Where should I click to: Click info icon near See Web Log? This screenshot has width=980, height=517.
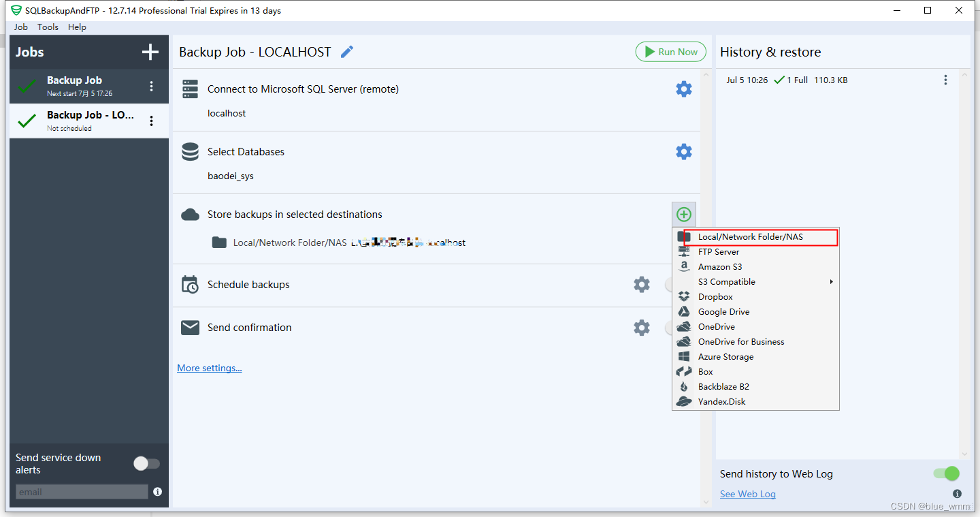(x=957, y=494)
